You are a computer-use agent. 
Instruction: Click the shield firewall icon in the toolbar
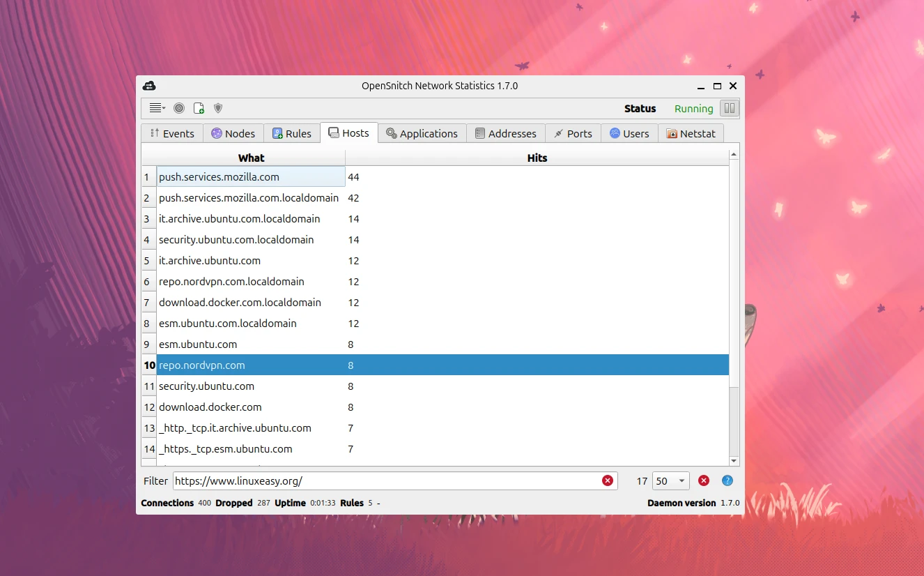click(217, 108)
